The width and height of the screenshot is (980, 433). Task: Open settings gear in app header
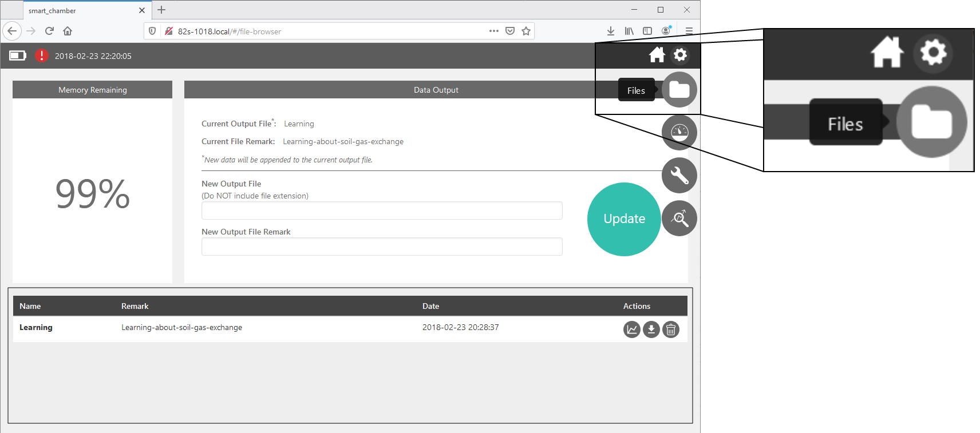click(x=680, y=55)
